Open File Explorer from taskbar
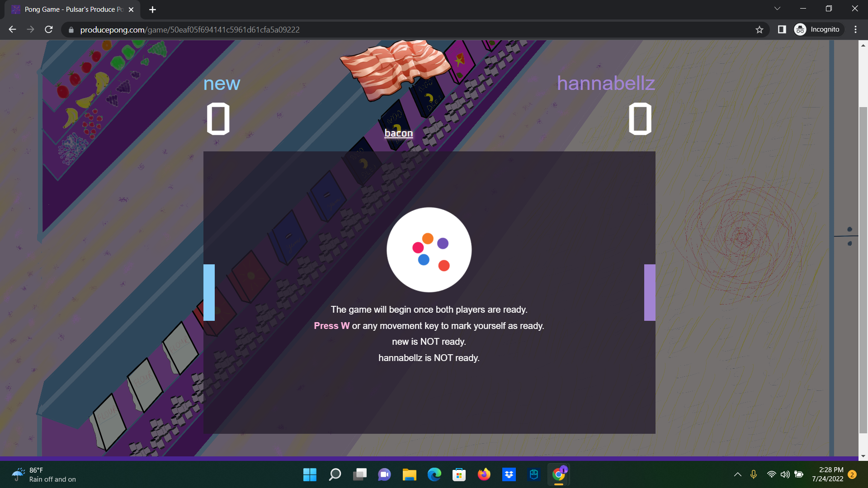The height and width of the screenshot is (488, 868). [x=409, y=474]
